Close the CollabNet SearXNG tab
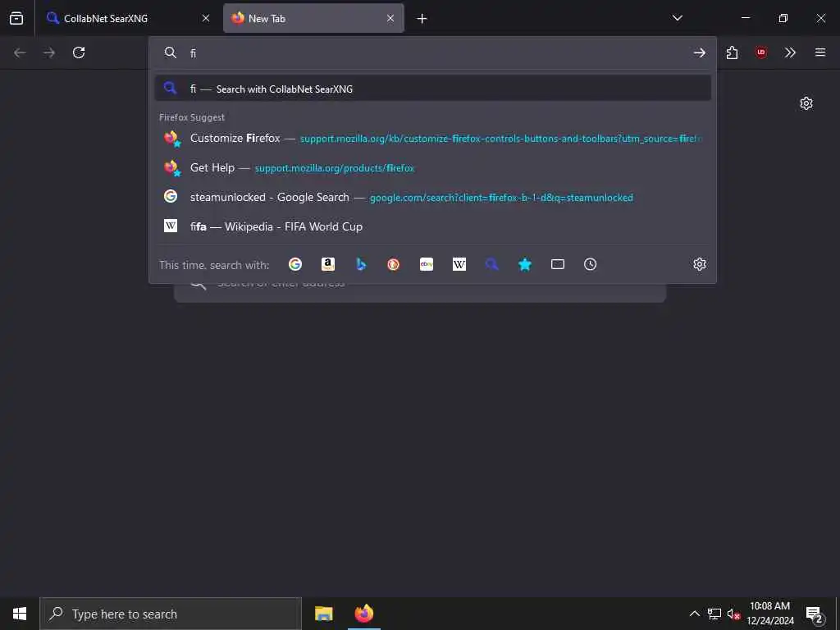840x630 pixels. coord(206,18)
